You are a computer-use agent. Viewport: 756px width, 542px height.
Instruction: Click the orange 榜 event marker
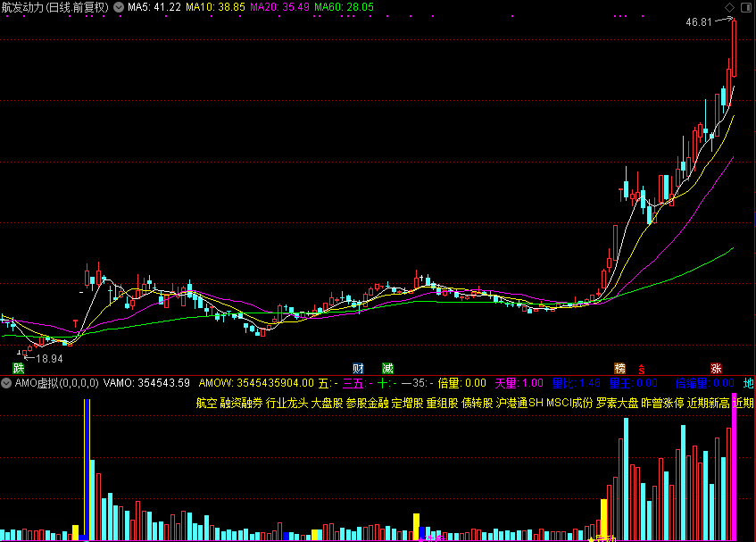(x=619, y=369)
